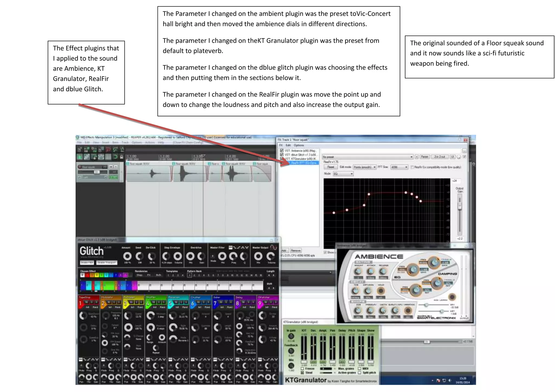Click the Overdrive Mix knob in Glitch
Image resolution: width=555 pixels, height=392 pixels.
(190, 256)
